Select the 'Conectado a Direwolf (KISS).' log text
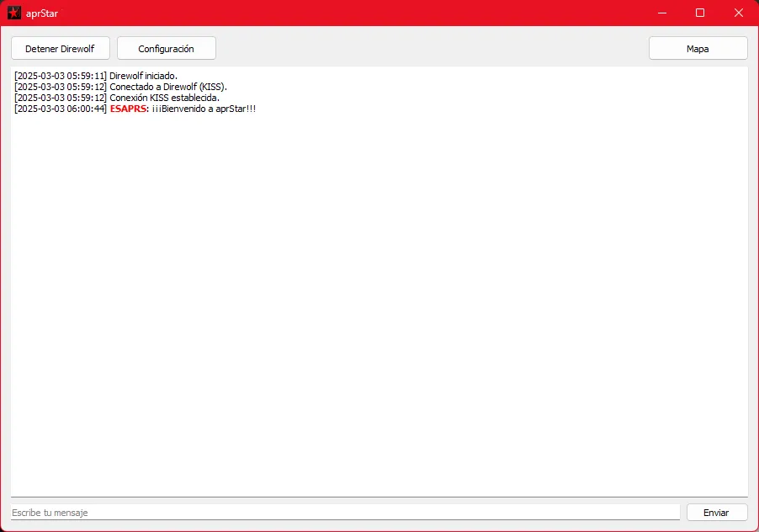The image size is (759, 532). (x=168, y=87)
